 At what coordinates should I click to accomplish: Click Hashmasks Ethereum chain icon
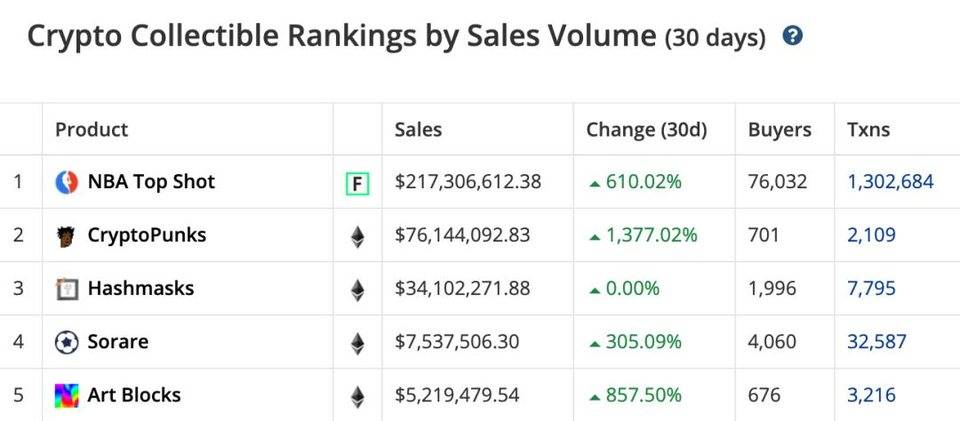coord(358,289)
